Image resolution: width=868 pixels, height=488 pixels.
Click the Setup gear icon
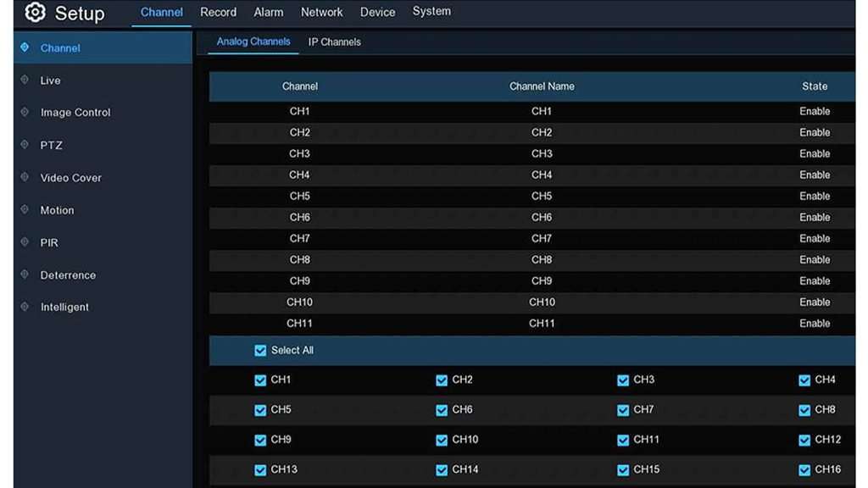coord(31,12)
